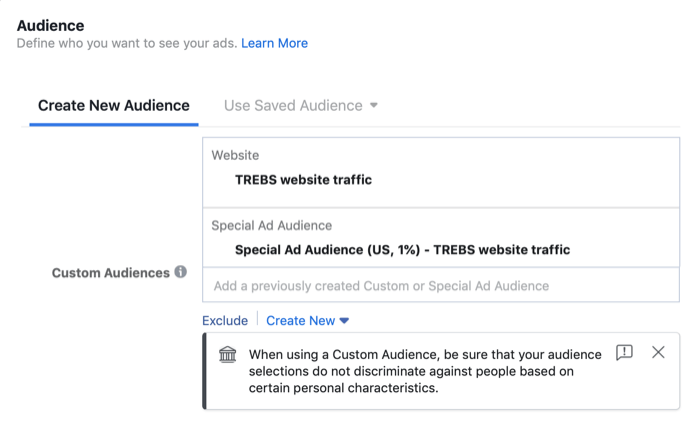700x432 pixels.
Task: Click the Audience section heading
Action: [50, 25]
